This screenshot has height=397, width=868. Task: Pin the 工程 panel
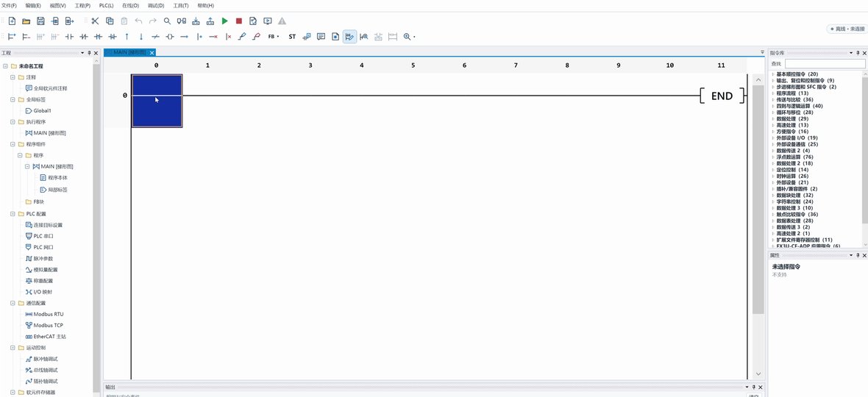89,52
